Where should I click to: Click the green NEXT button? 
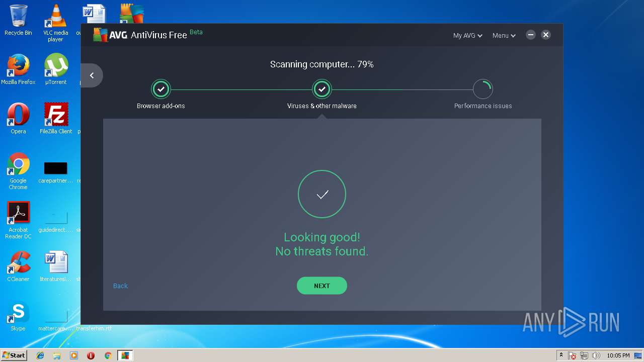tap(322, 286)
